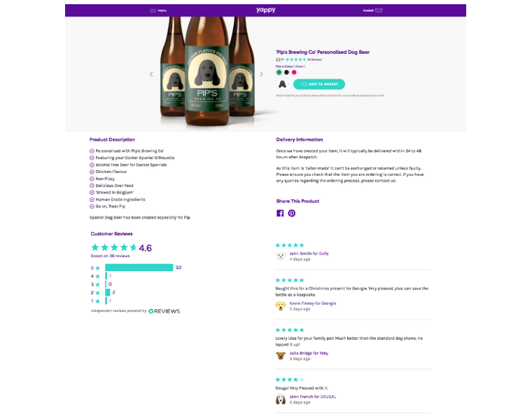The height and width of the screenshot is (419, 532).
Task: Open the dog breed selector dropdown
Action: (x=283, y=84)
